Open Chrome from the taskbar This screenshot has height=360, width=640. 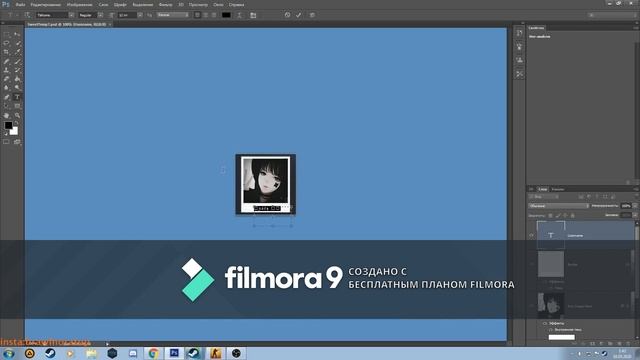pyautogui.click(x=153, y=353)
